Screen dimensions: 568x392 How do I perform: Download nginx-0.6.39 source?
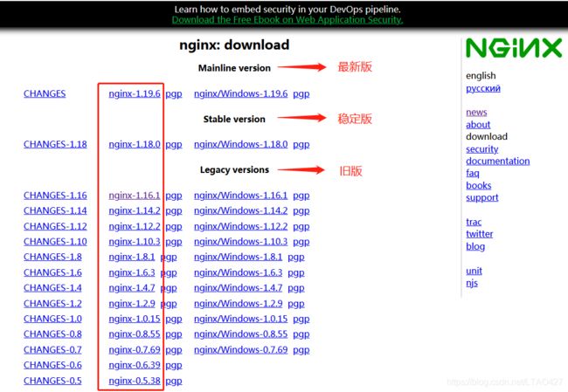[135, 365]
